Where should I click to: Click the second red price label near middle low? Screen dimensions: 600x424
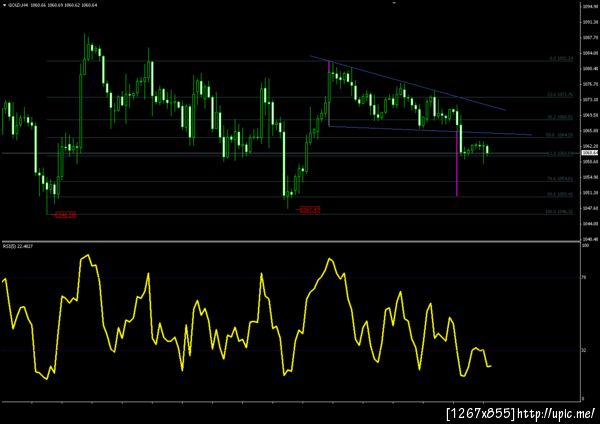[x=310, y=209]
